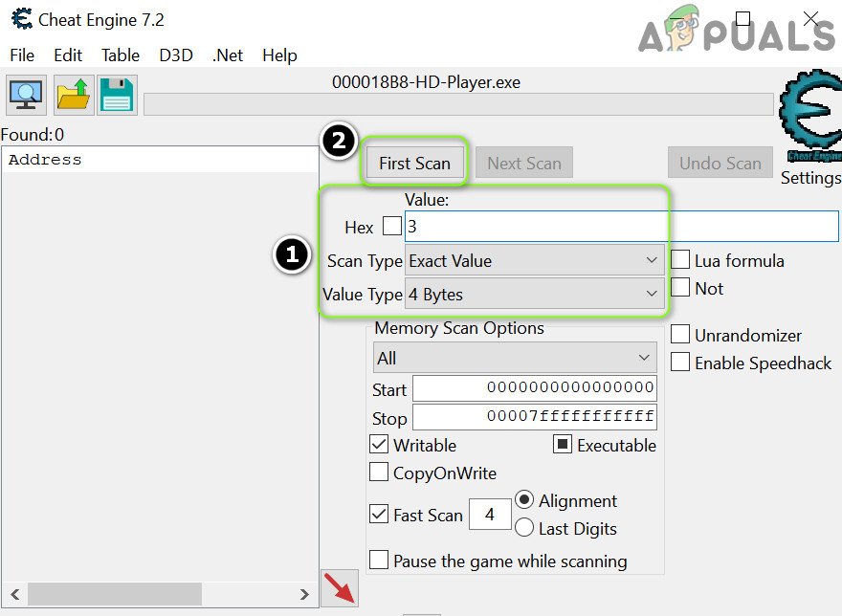Enable the CopyOnWrite checkbox
Image resolution: width=842 pixels, height=616 pixels.
(379, 473)
